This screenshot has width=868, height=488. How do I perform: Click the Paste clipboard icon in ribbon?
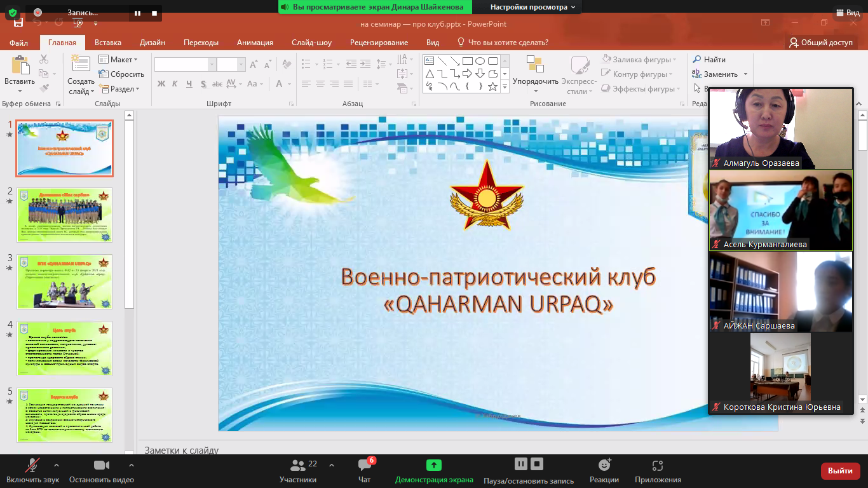coord(20,65)
